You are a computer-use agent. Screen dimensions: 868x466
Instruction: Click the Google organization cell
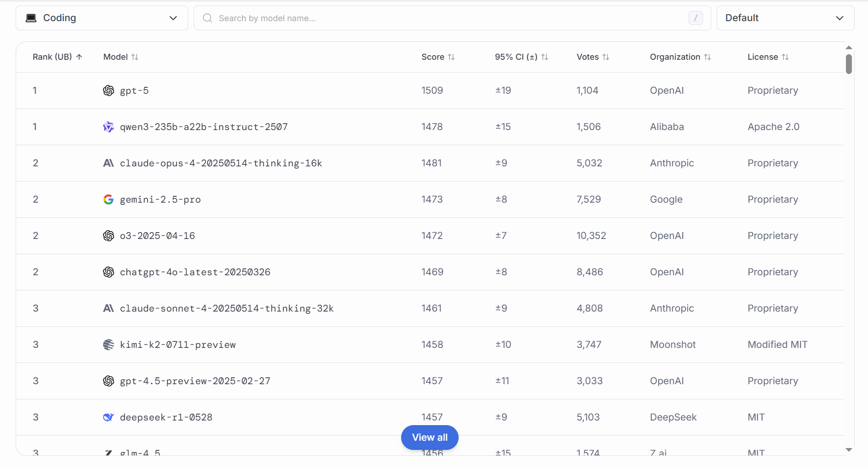[x=666, y=199]
